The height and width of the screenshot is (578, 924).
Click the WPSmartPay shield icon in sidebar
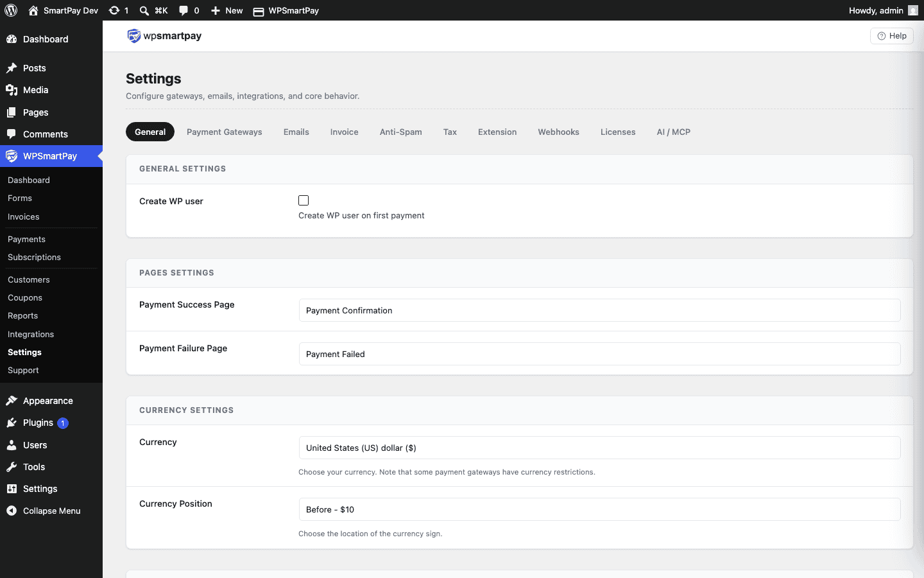coord(12,156)
